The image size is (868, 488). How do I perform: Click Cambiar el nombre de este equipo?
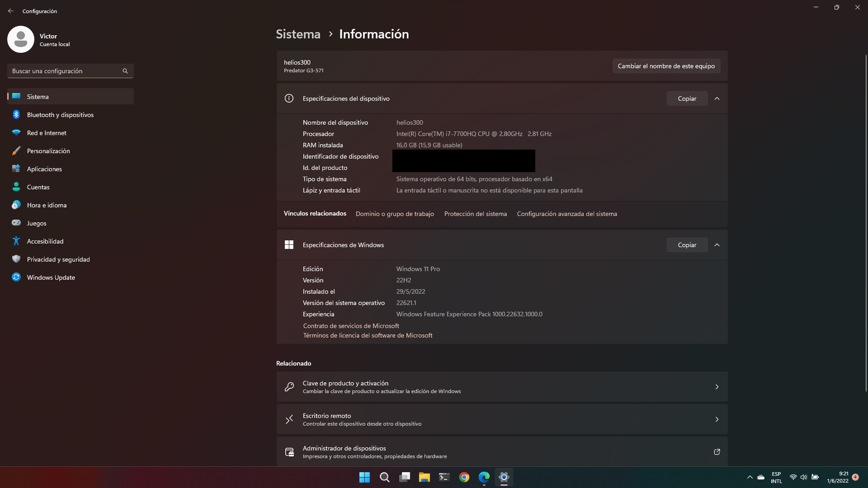pos(666,66)
